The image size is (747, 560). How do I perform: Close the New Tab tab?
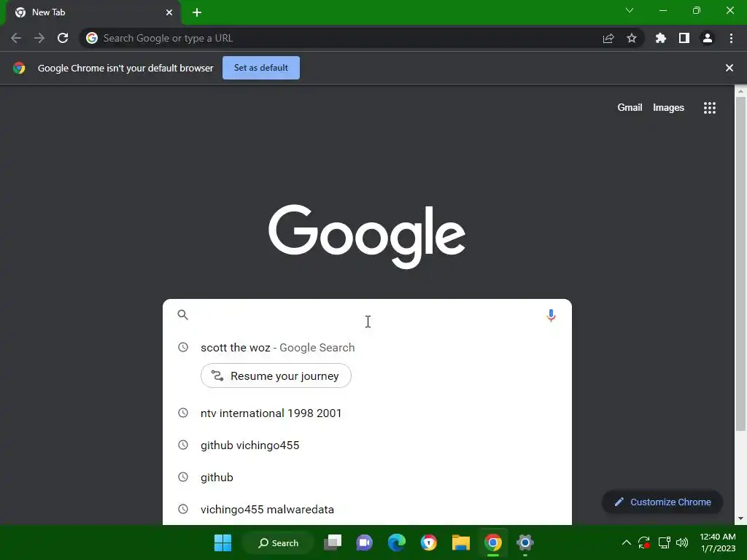(x=169, y=12)
